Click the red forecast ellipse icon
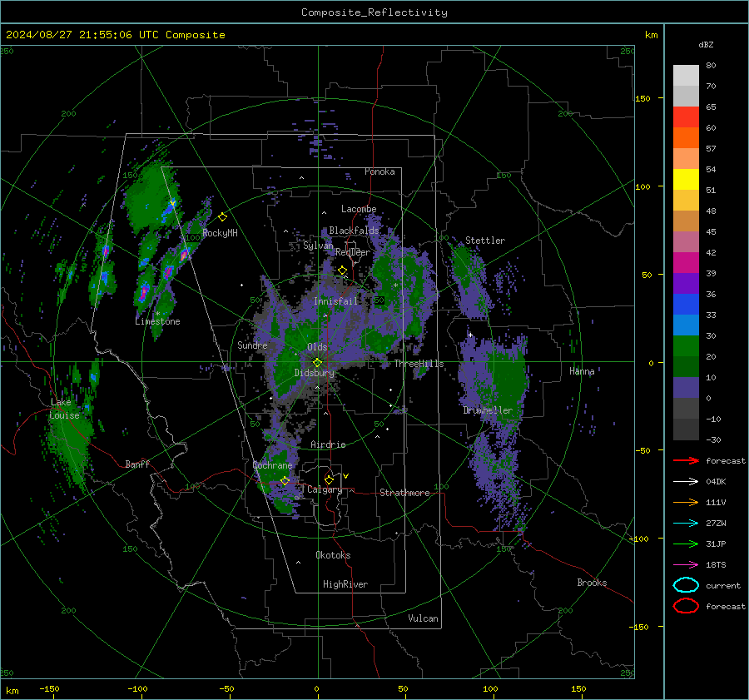Screen dimensions: 749x700 (x=686, y=606)
